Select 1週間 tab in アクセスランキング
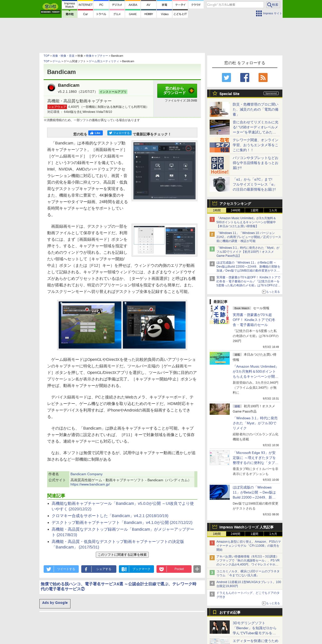The height and width of the screenshot is (644, 322). point(254,210)
